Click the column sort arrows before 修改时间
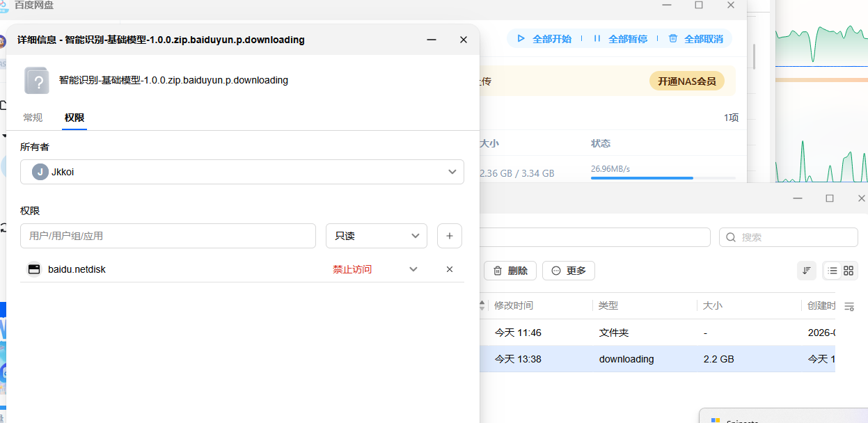This screenshot has height=423, width=868. 482,305
